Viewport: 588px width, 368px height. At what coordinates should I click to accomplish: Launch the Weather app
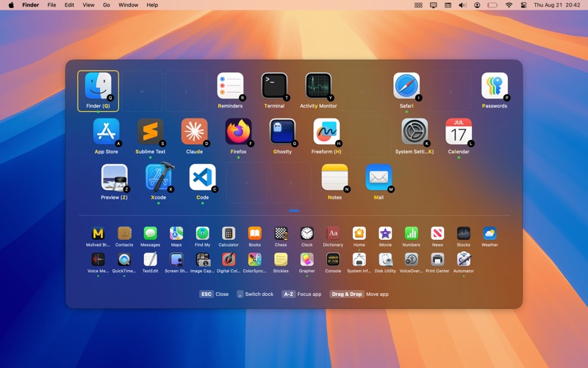click(x=490, y=233)
